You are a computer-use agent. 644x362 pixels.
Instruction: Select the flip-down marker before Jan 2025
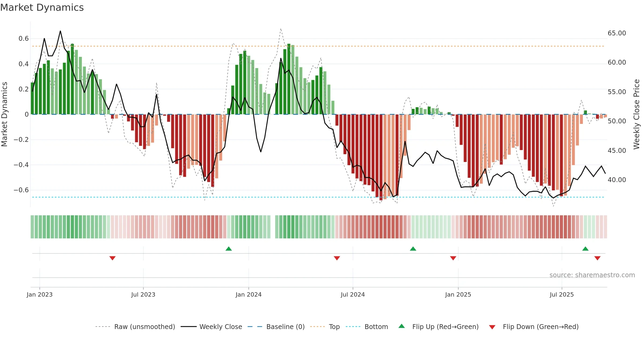pos(453,258)
